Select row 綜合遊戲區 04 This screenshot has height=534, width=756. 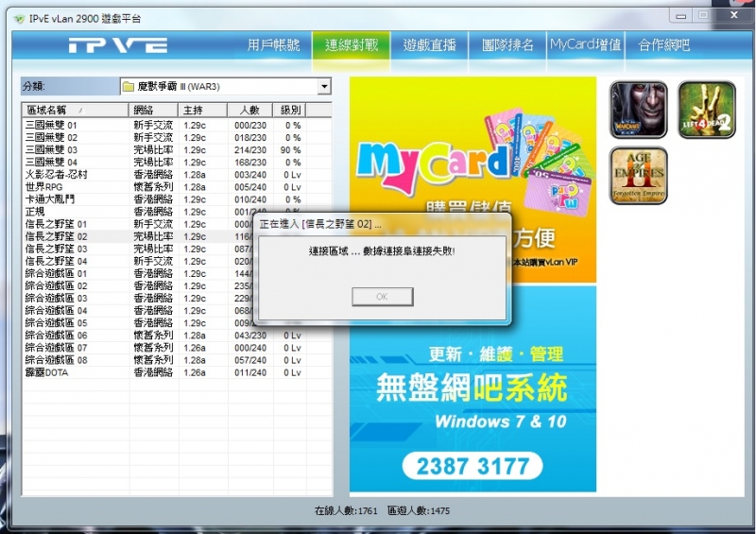(x=177, y=311)
